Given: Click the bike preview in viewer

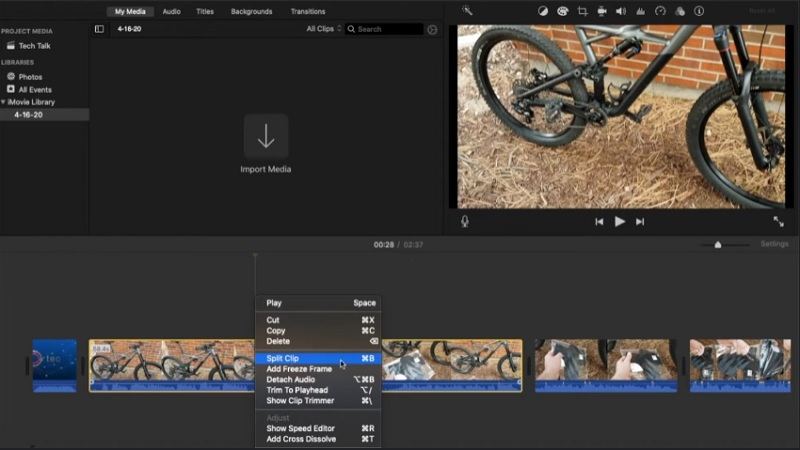Looking at the screenshot, I should tap(620, 116).
